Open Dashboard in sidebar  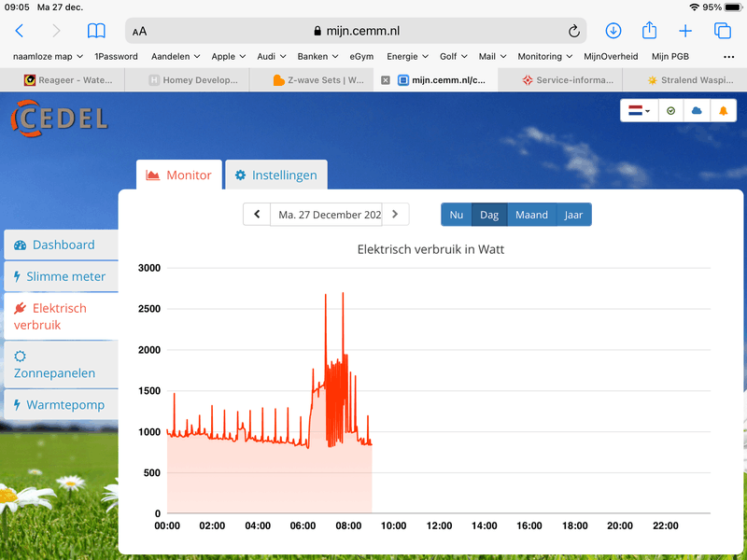tap(61, 245)
